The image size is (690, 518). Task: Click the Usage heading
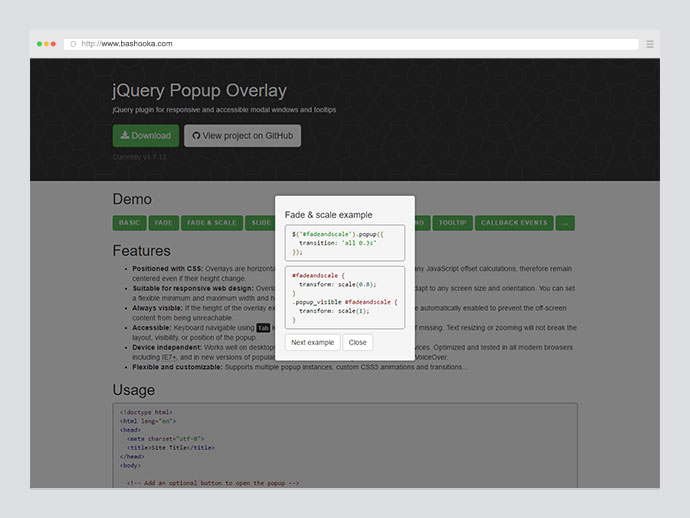click(x=134, y=390)
